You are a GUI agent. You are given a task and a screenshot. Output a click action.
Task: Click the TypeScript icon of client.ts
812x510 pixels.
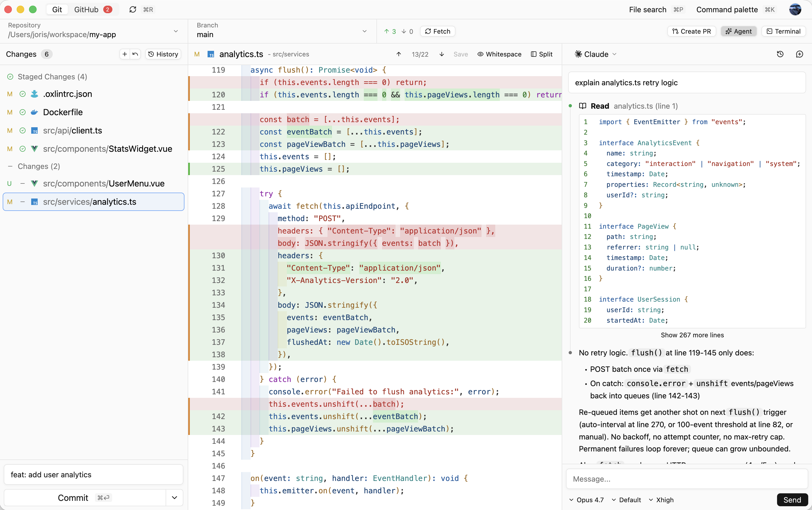pyautogui.click(x=34, y=130)
